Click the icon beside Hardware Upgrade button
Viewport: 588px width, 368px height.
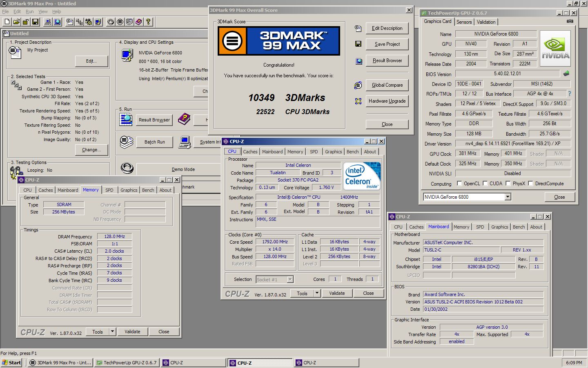358,101
